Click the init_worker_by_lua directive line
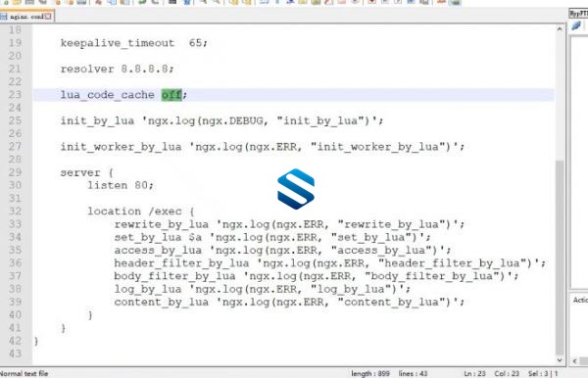 coord(263,147)
